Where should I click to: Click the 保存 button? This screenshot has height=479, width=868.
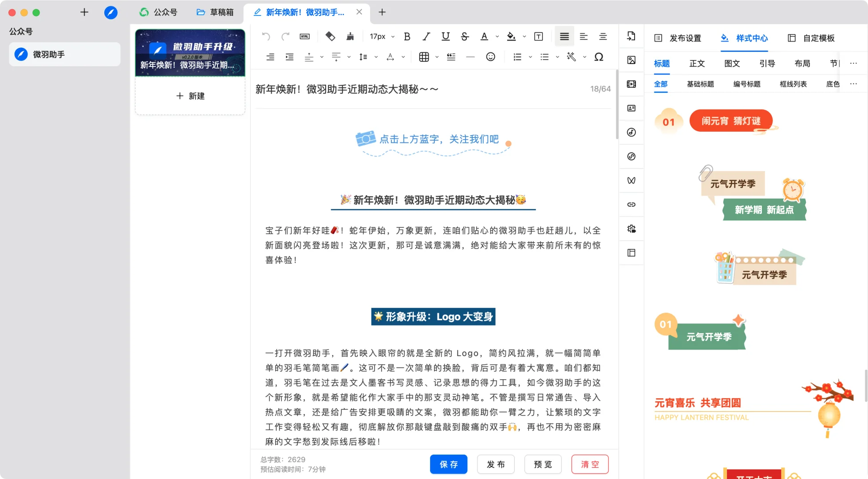(449, 464)
